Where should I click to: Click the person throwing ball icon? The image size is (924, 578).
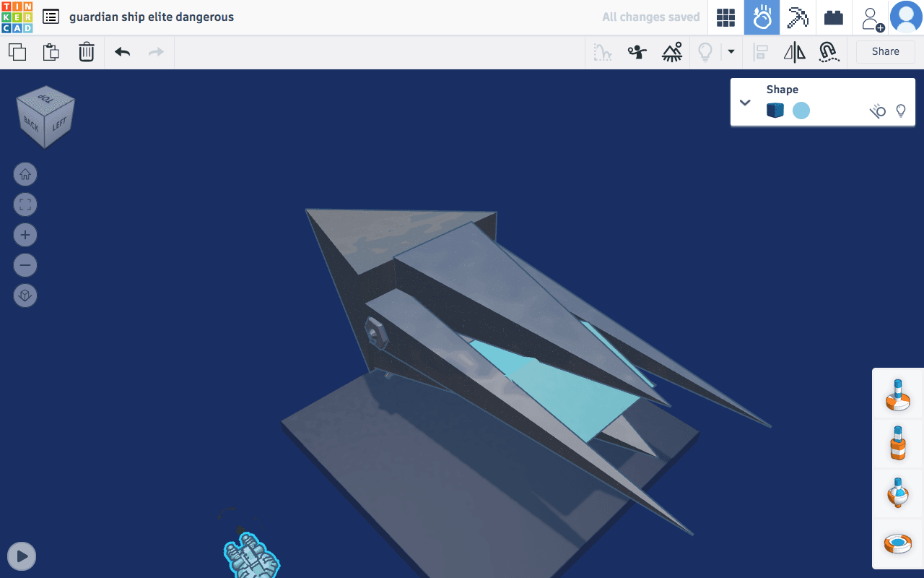tap(637, 52)
